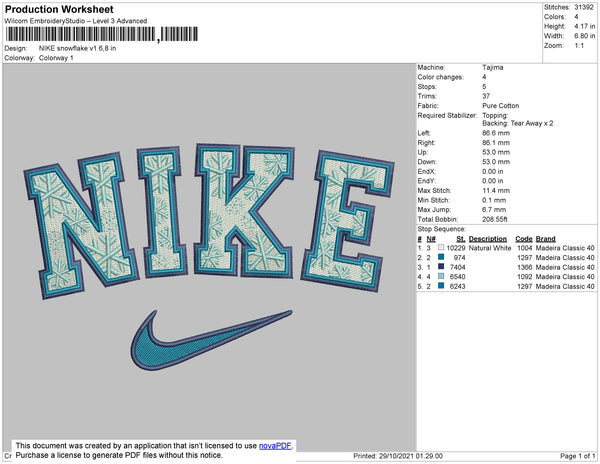Select thread code '1092'

pyautogui.click(x=525, y=277)
